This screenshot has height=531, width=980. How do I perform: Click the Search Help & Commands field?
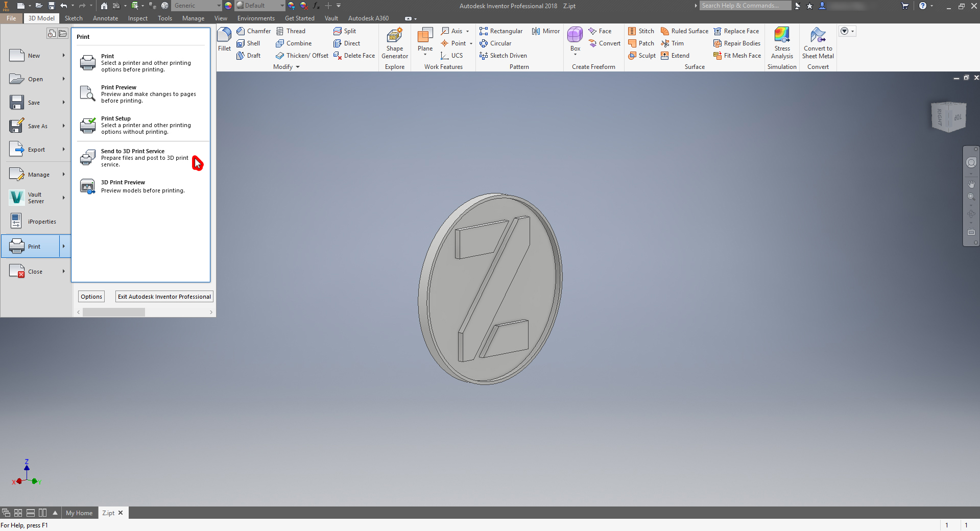pyautogui.click(x=744, y=6)
